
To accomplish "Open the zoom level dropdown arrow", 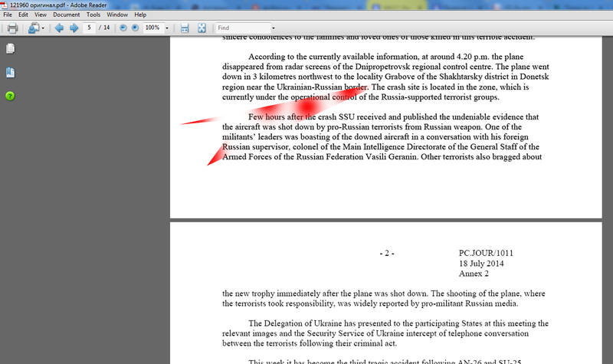I will pos(167,28).
